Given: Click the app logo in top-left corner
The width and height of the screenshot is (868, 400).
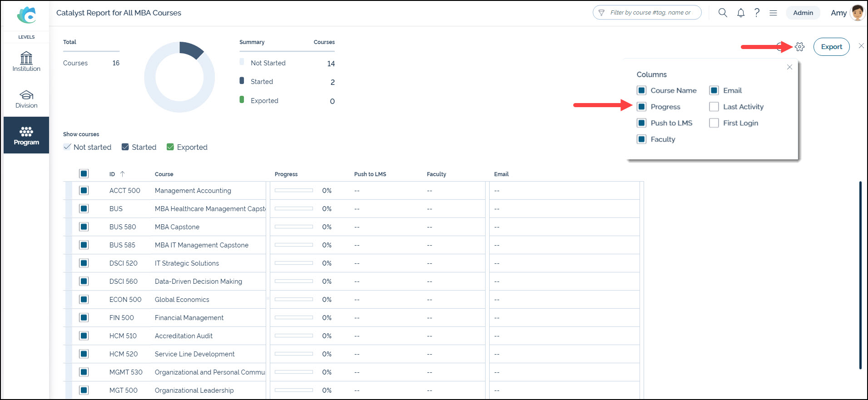Looking at the screenshot, I should [26, 15].
